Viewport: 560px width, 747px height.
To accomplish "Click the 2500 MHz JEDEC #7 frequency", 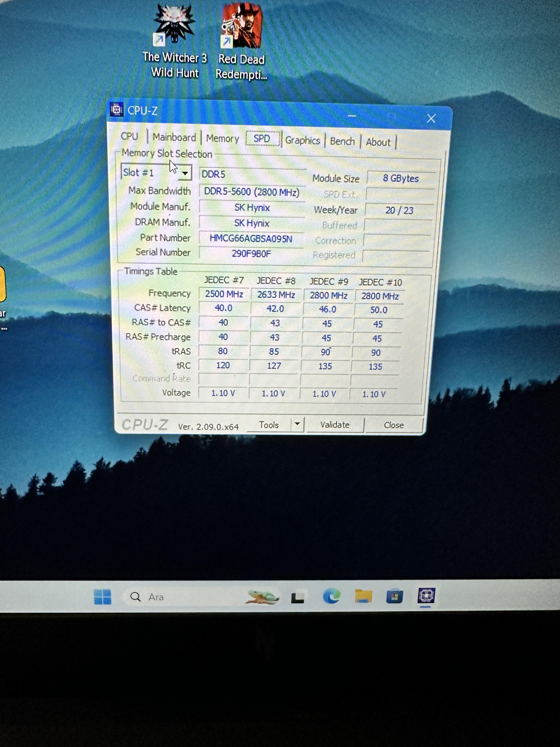I will 224,294.
